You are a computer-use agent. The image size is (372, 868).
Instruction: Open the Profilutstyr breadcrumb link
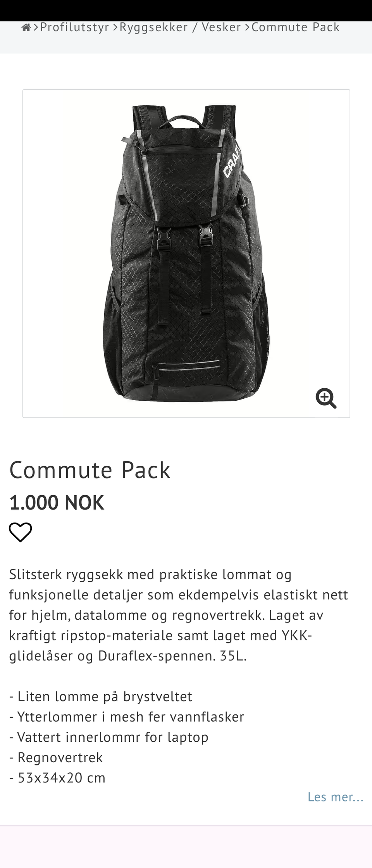74,27
